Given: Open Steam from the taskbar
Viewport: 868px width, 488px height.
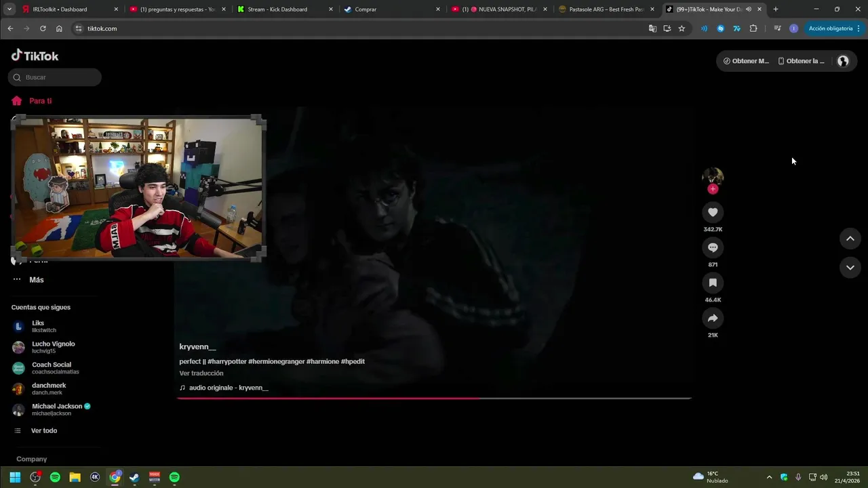Looking at the screenshot, I should [134, 477].
